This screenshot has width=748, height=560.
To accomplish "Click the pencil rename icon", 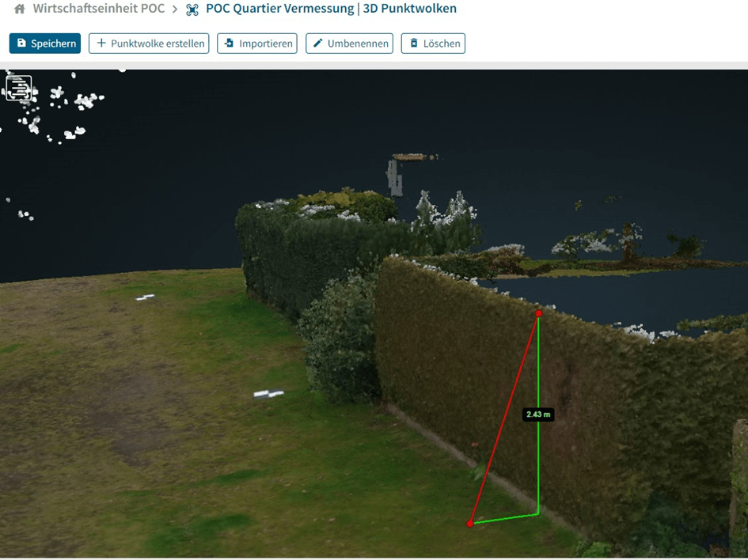I will tap(318, 44).
